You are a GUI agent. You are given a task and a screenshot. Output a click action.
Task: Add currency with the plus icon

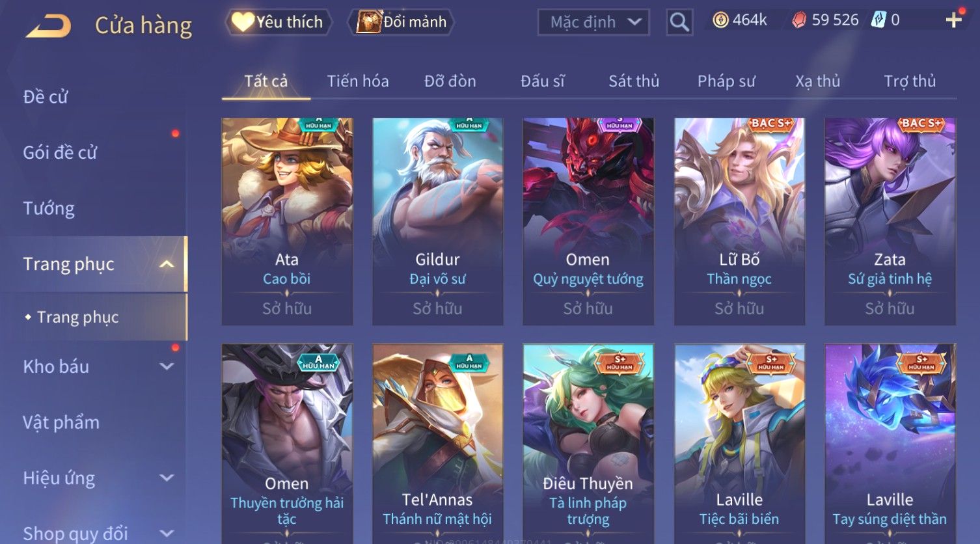click(x=954, y=20)
